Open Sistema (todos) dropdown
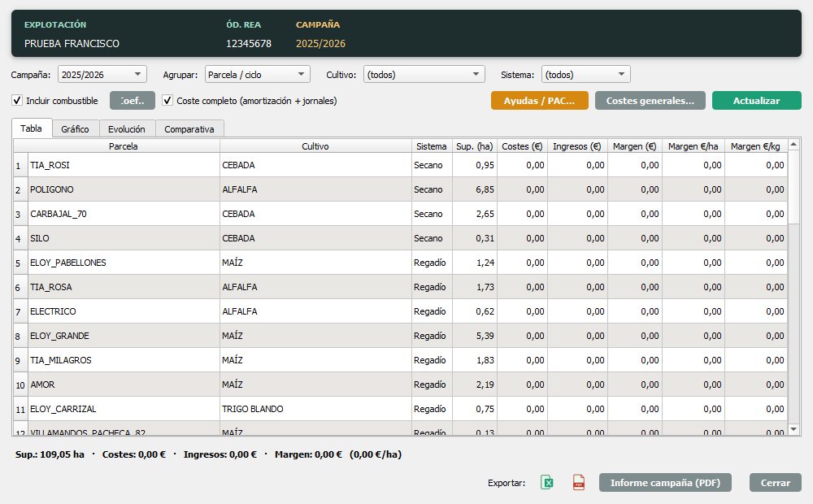The height and width of the screenshot is (504, 813). pos(586,75)
